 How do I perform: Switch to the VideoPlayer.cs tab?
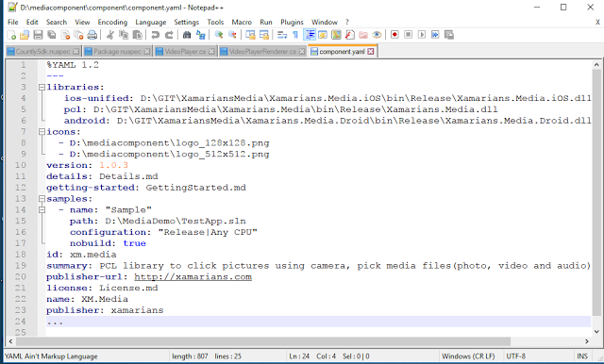pyautogui.click(x=185, y=51)
